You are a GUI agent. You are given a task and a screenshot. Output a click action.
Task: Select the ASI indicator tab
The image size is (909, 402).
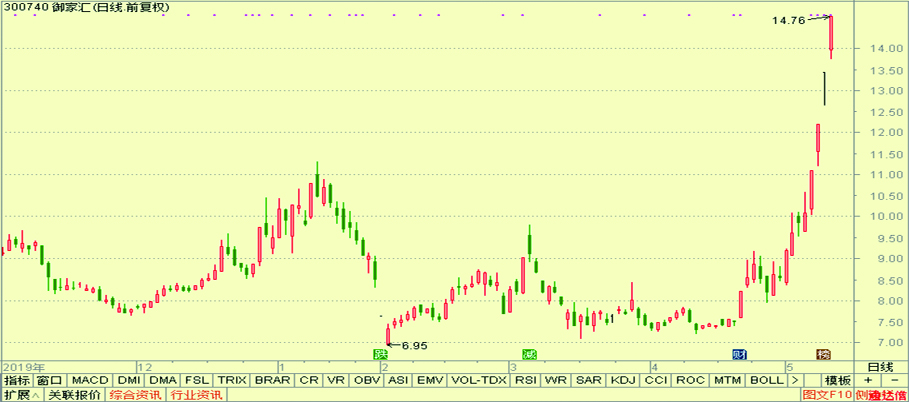(399, 381)
